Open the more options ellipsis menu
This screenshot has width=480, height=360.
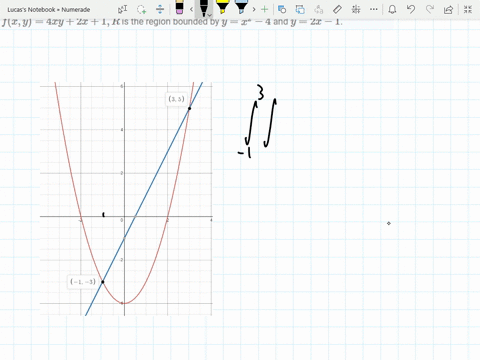pos(374,9)
